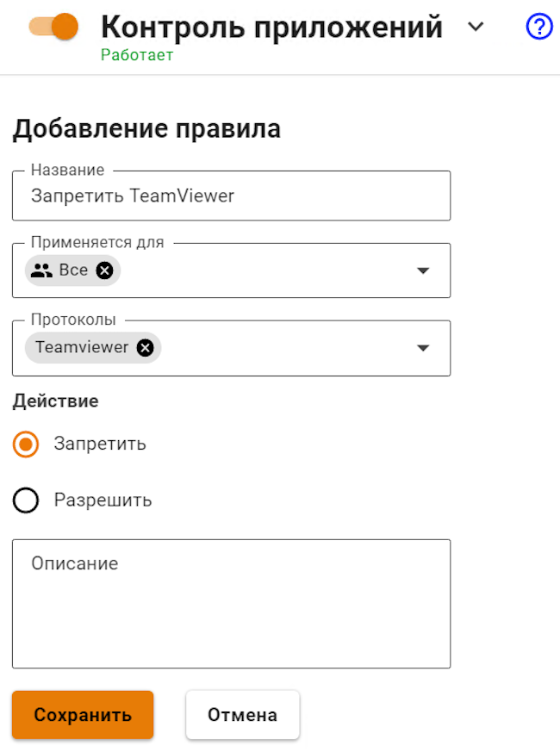Viewport: 560px width, 752px height.
Task: Select the Разрешить radio button
Action: [x=27, y=500]
